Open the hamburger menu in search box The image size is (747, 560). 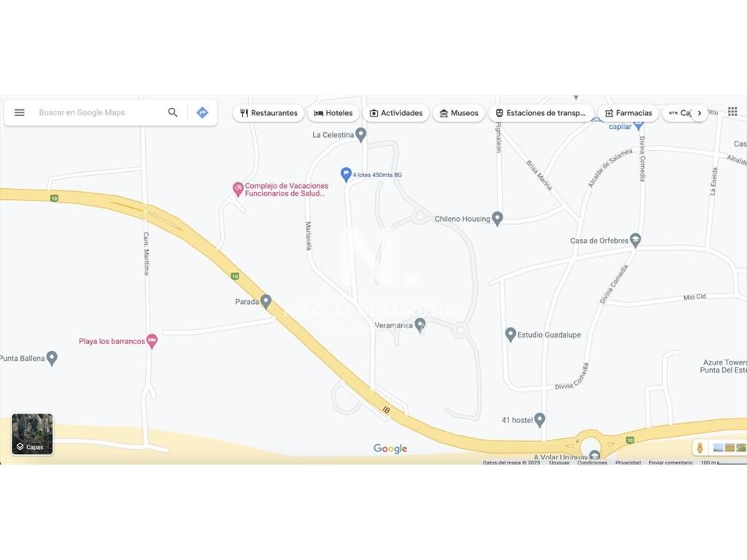[20, 112]
